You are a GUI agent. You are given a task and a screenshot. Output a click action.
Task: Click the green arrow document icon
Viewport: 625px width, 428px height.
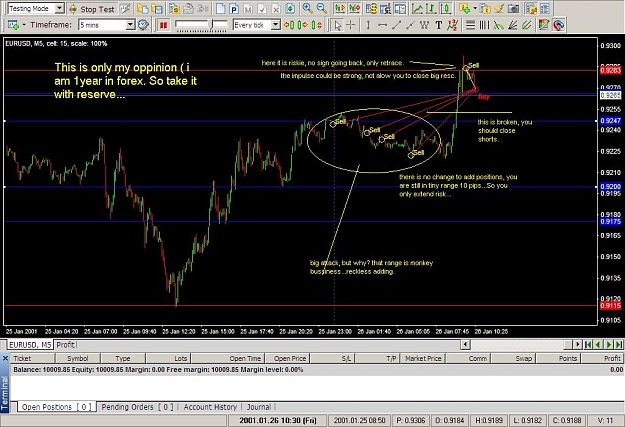290,9
